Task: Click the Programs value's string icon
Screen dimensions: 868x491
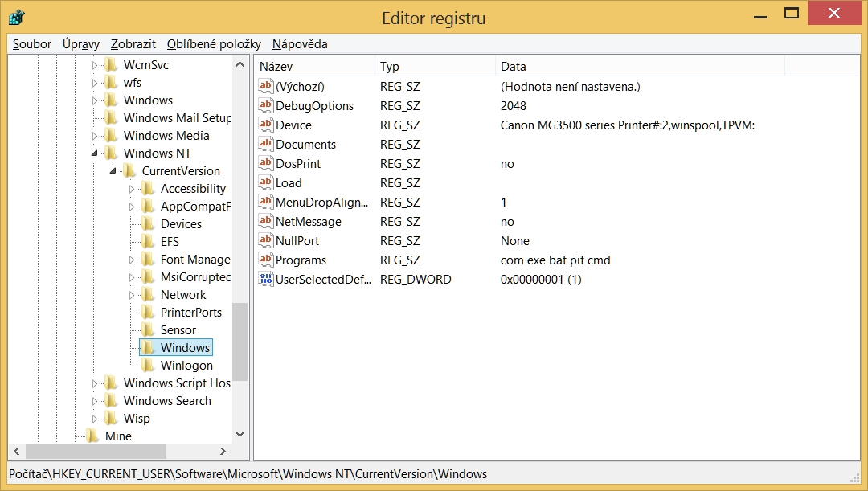Action: [266, 260]
